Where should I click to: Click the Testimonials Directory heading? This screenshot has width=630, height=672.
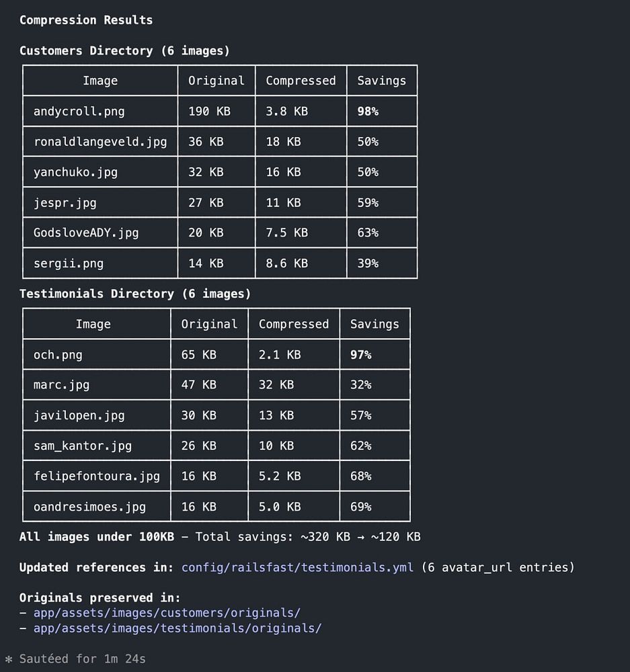134,294
